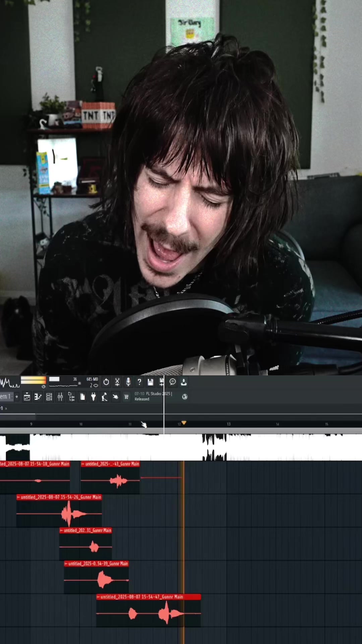Image resolution: width=362 pixels, height=644 pixels.
Task: Click the white song overview waveform strip
Action: pyautogui.click(x=181, y=447)
